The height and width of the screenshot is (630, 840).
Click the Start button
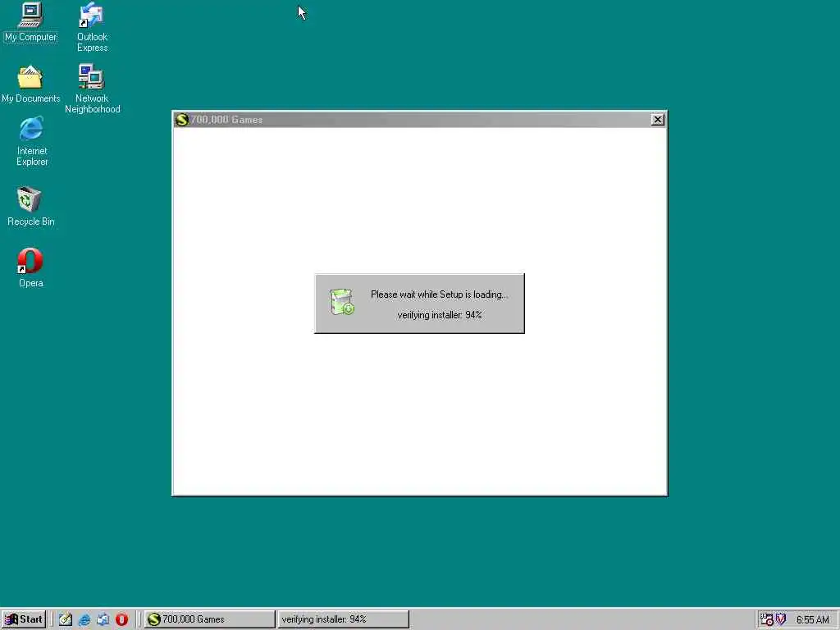24,619
